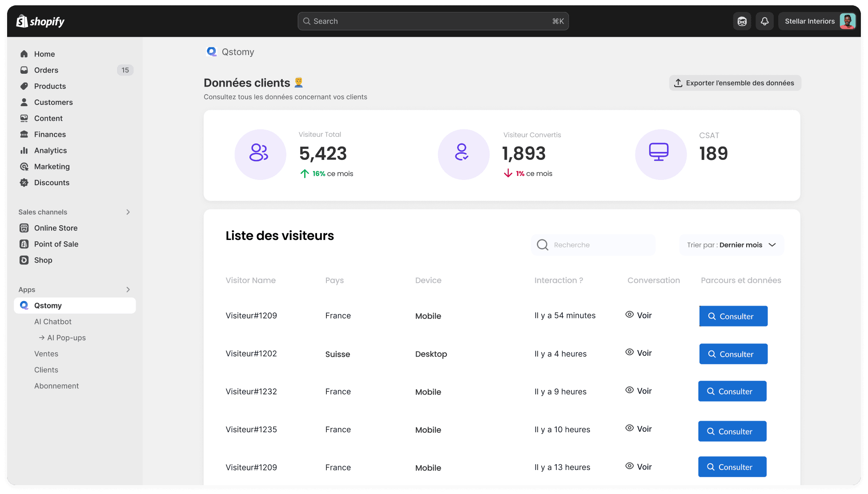Open Point of Sale channel
The width and height of the screenshot is (868, 494).
[56, 244]
